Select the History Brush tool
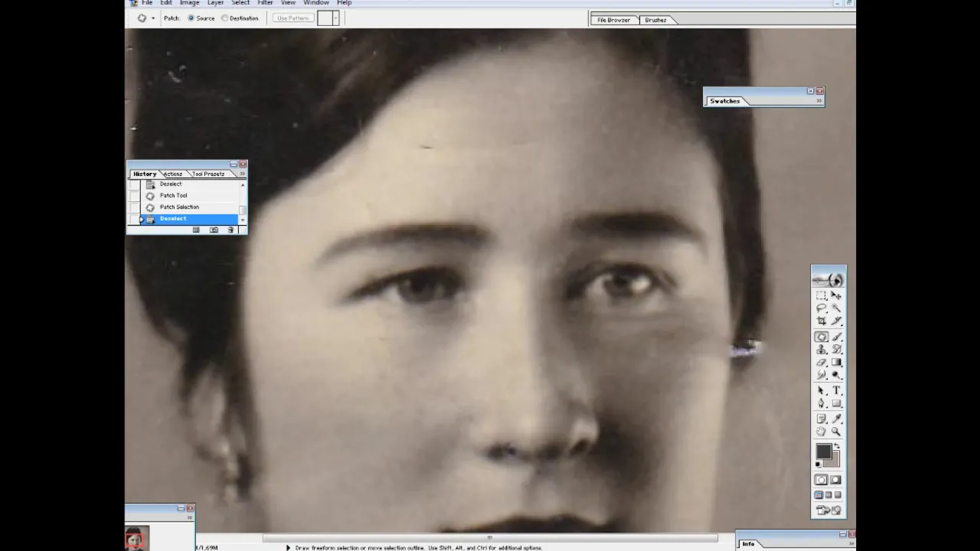 (836, 350)
